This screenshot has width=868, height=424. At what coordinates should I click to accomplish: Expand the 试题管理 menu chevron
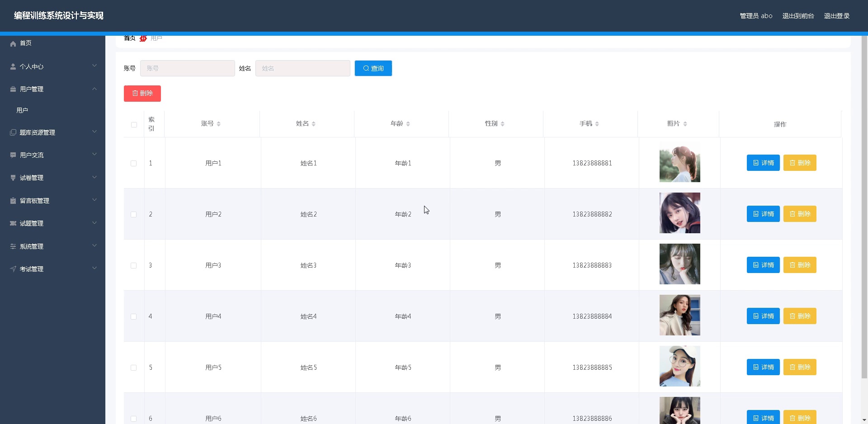click(94, 223)
